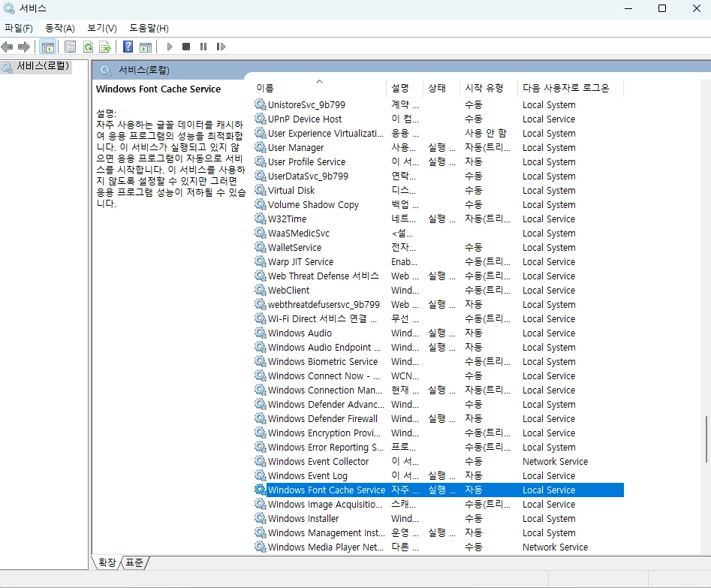Select Windows Audio Endpoint service
711x588 pixels.
(x=438, y=348)
